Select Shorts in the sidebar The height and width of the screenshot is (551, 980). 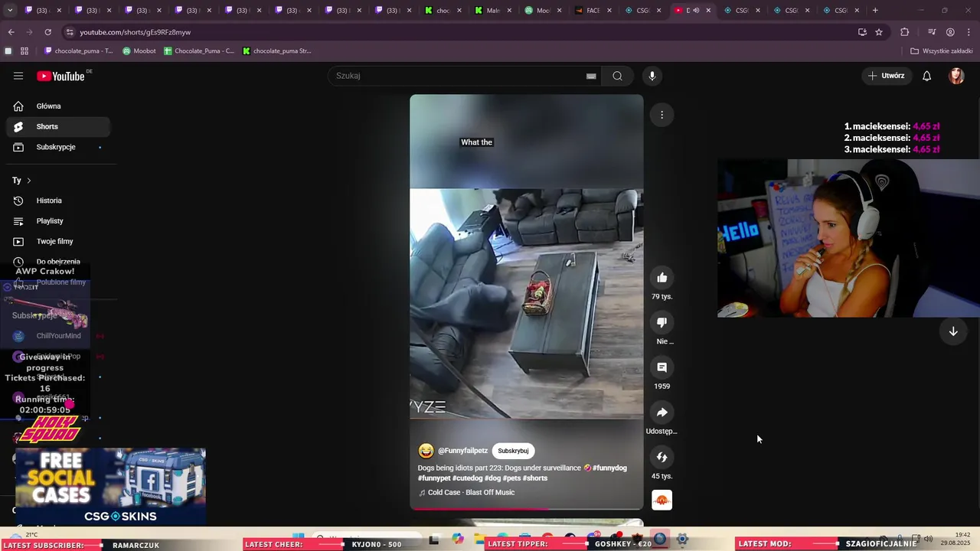coord(58,126)
